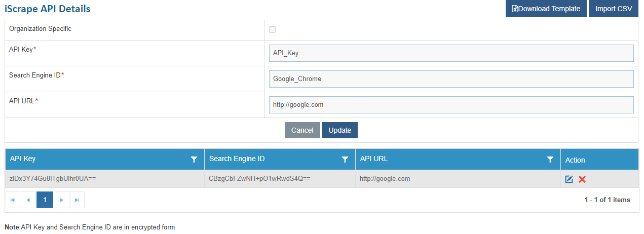Click into Search Engine ID field
This screenshot has height=234, width=644.
451,79
